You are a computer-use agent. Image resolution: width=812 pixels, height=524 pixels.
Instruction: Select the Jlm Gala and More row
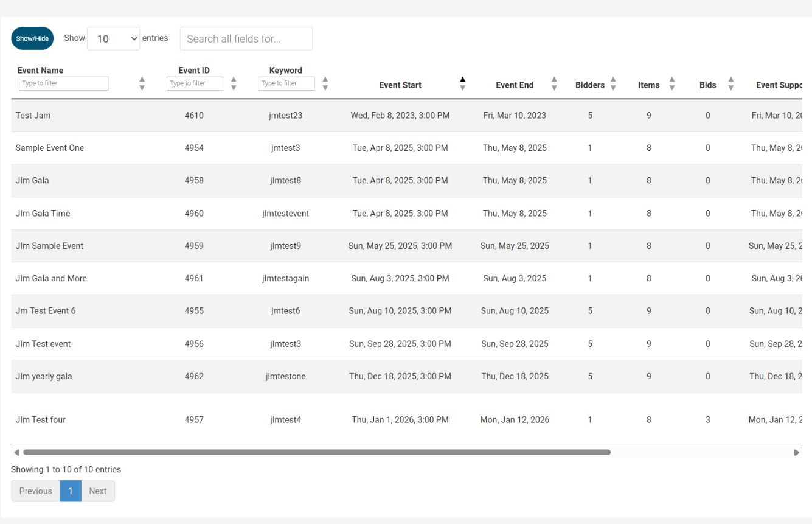[51, 278]
